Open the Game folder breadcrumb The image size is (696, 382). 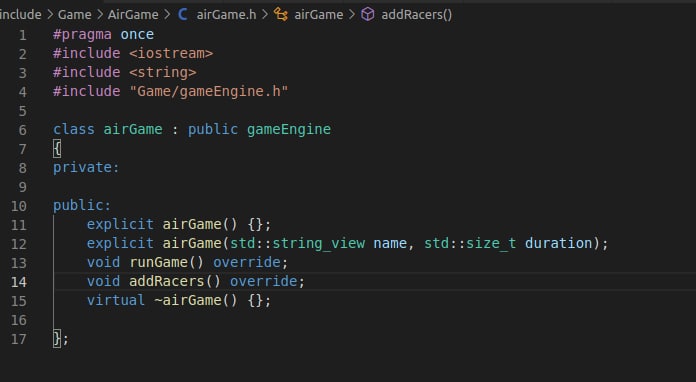[x=75, y=15]
